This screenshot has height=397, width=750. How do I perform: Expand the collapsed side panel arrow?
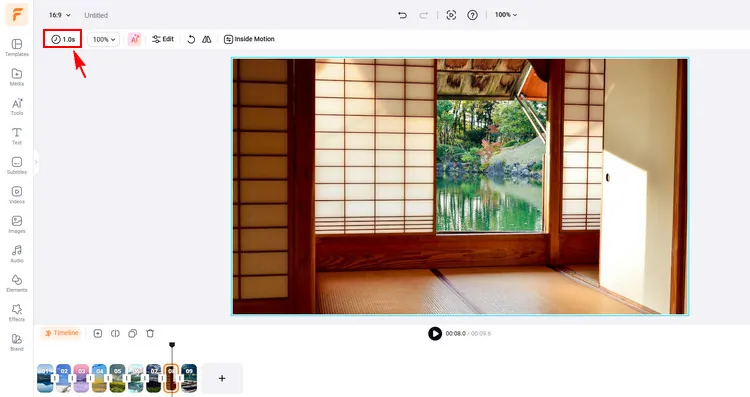tap(36, 162)
